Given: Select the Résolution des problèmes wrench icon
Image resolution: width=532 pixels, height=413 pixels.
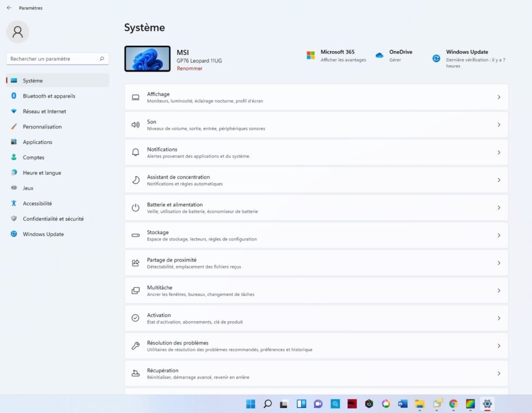Looking at the screenshot, I should [x=135, y=346].
